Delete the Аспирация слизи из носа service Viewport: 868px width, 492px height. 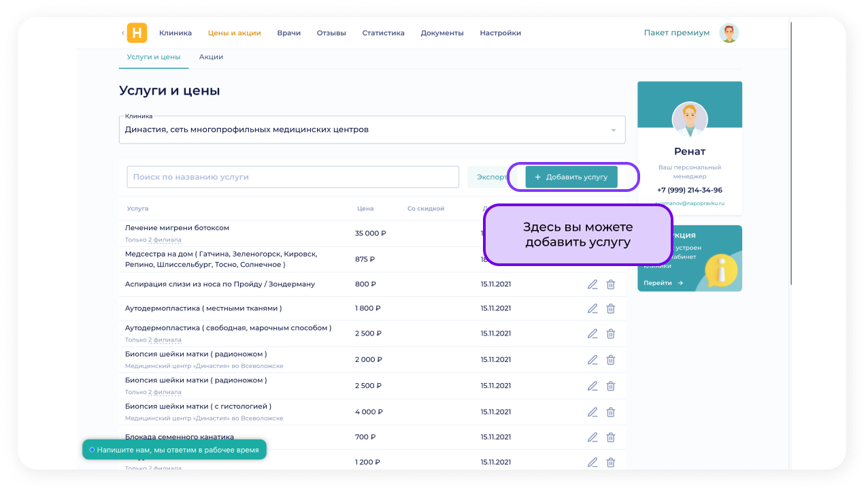(611, 284)
